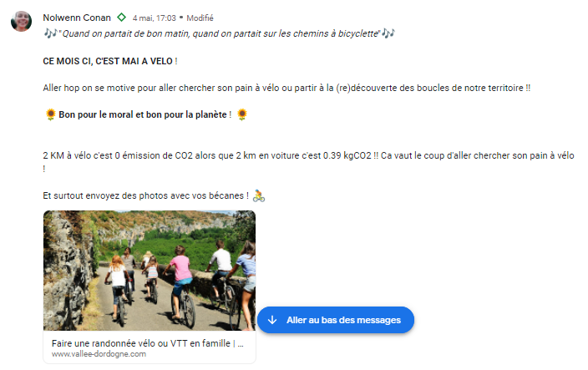Click the Nolwenn Conan sender name
The height and width of the screenshot is (370, 588).
pyautogui.click(x=77, y=18)
